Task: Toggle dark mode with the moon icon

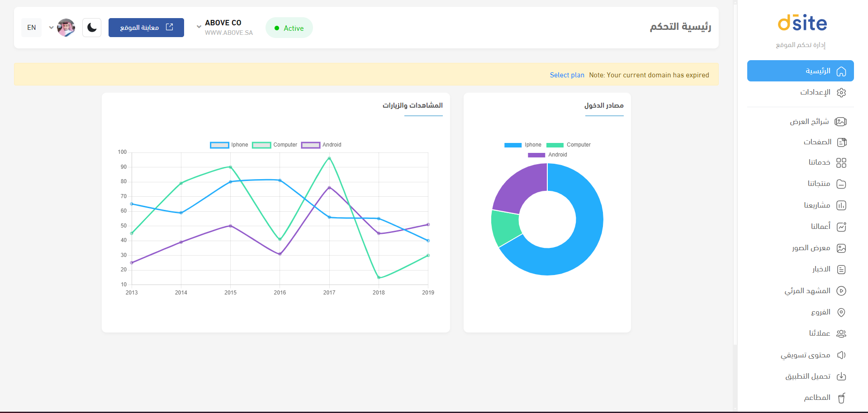Action: 92,28
